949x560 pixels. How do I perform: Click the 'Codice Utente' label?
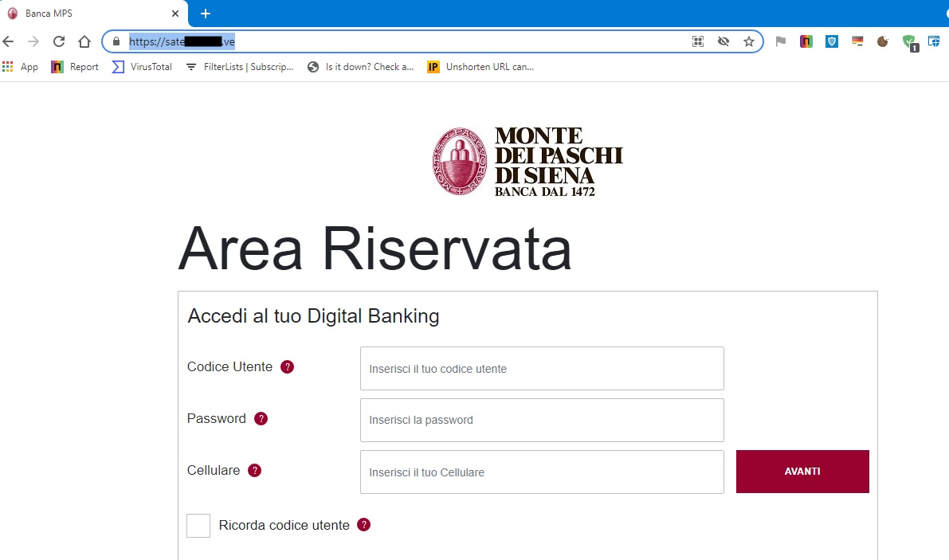tap(230, 366)
